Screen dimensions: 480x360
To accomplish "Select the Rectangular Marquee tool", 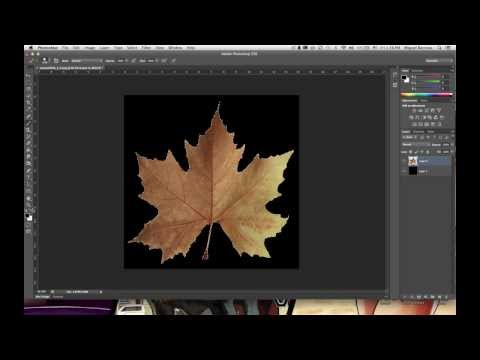I will coord(29,82).
